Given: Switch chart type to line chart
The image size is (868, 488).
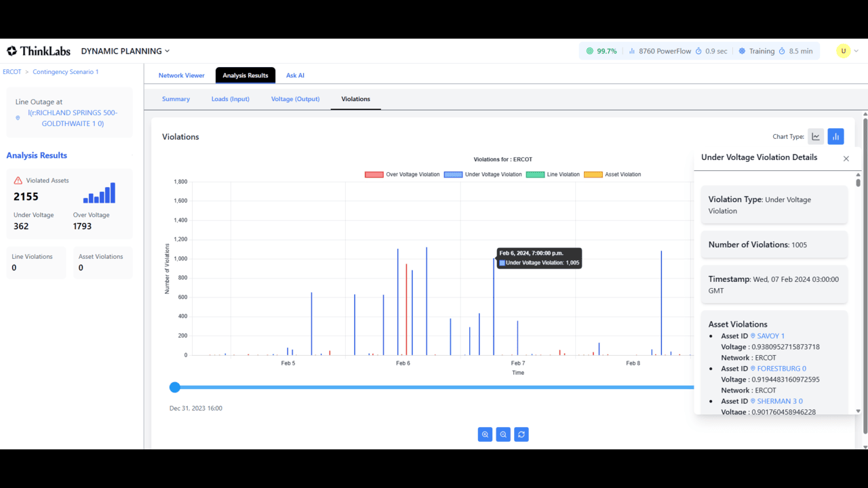Looking at the screenshot, I should 816,137.
